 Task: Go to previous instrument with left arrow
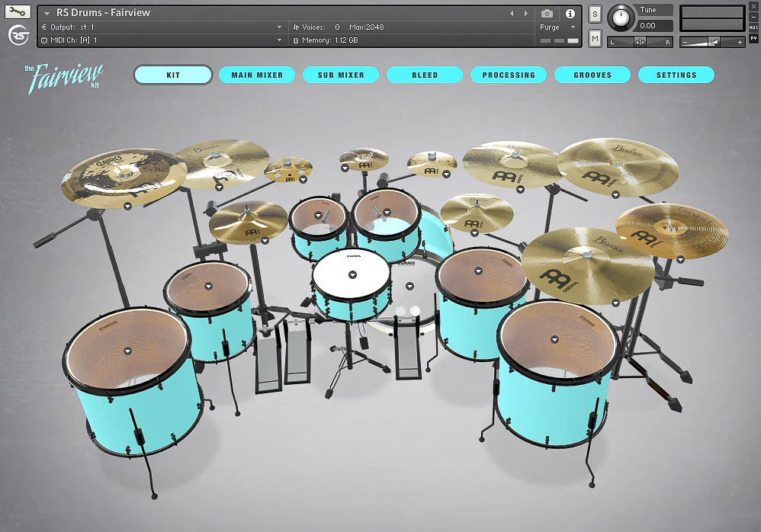point(512,14)
